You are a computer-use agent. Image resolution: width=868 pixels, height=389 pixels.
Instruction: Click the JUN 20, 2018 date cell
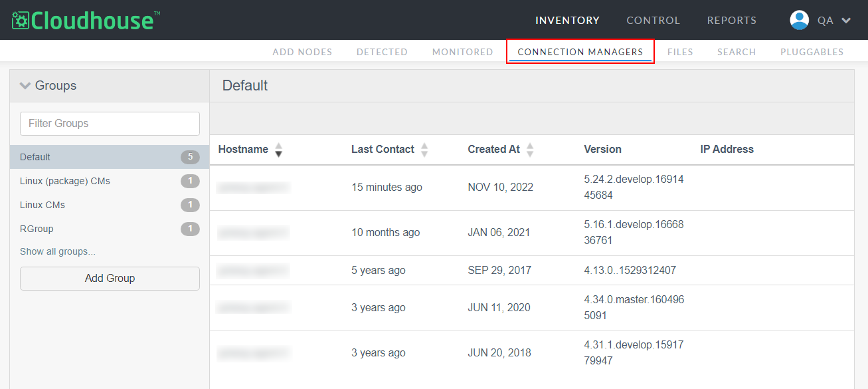coord(499,353)
